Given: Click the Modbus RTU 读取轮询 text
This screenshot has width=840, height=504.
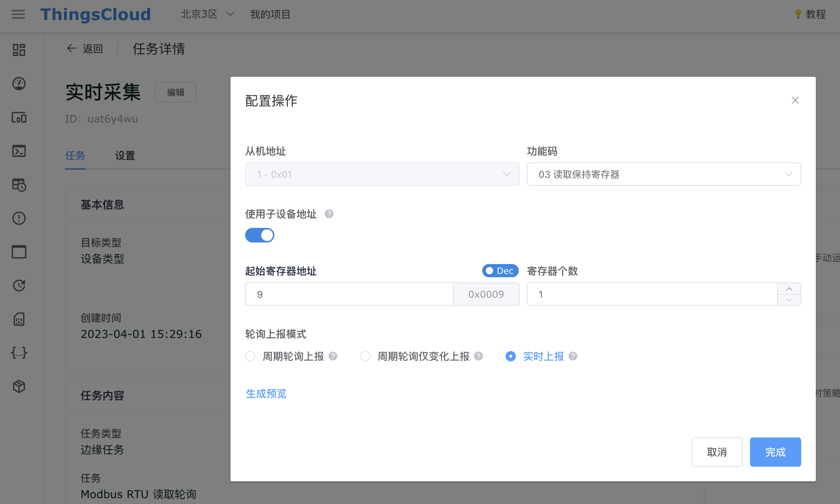Looking at the screenshot, I should (x=139, y=494).
